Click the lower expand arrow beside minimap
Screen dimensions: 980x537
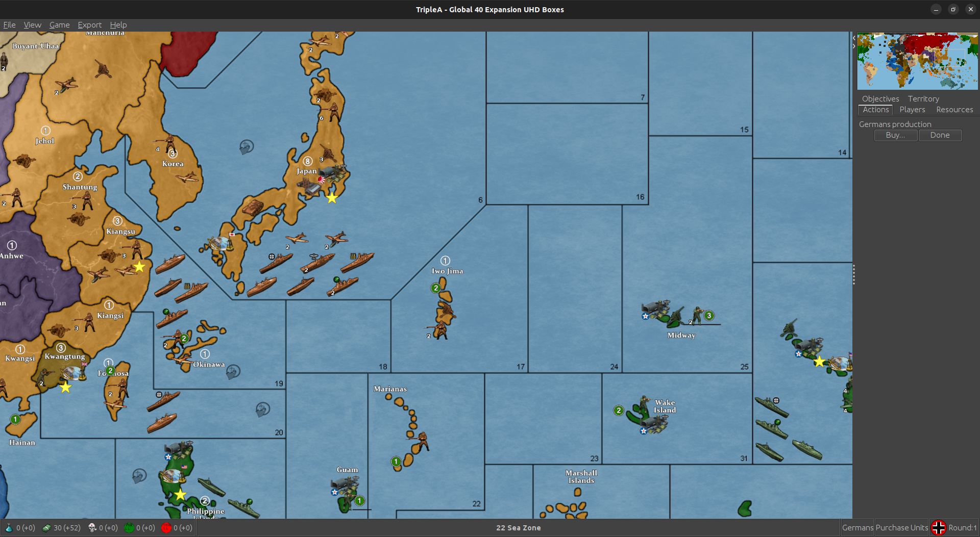pyautogui.click(x=854, y=46)
